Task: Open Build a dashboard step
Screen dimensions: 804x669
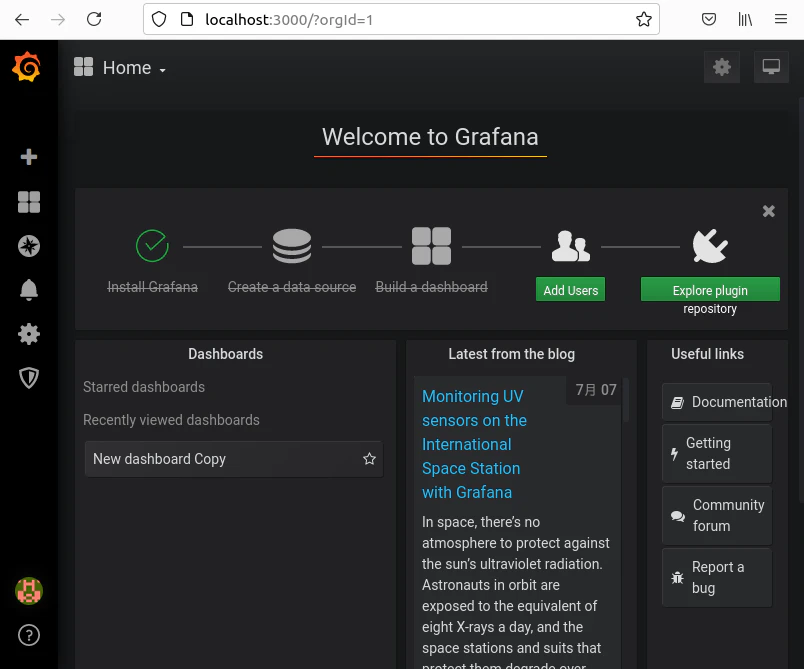Action: 431,287
